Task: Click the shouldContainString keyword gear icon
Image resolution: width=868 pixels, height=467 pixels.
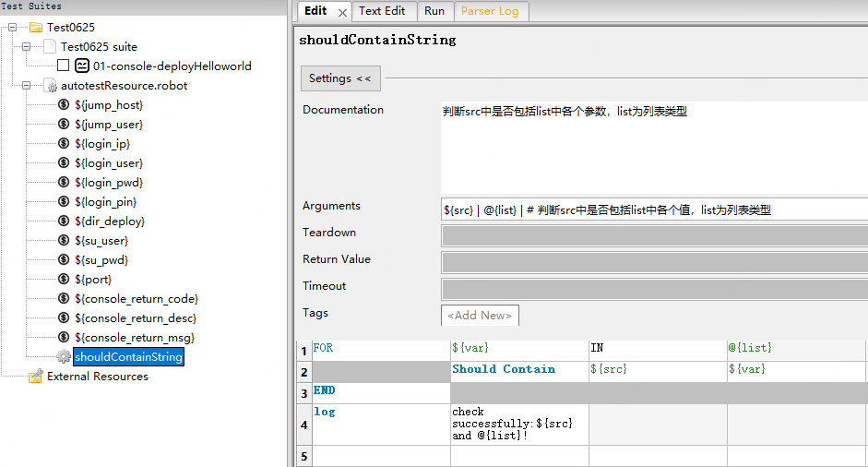Action: (x=64, y=356)
